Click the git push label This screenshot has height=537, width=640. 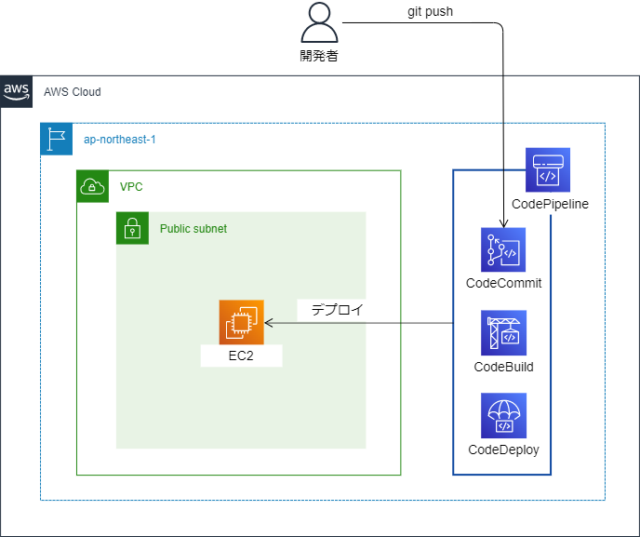[x=430, y=11]
